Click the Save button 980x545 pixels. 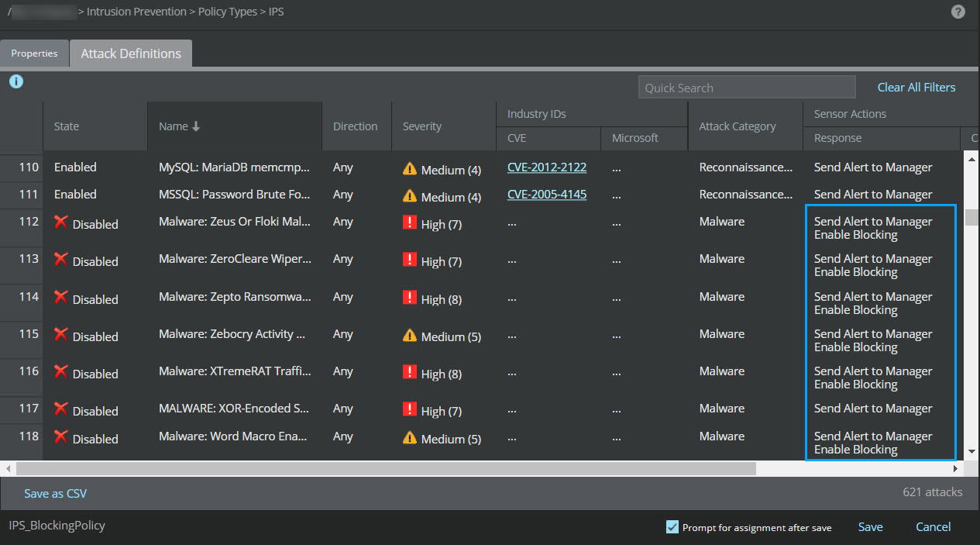pos(870,527)
